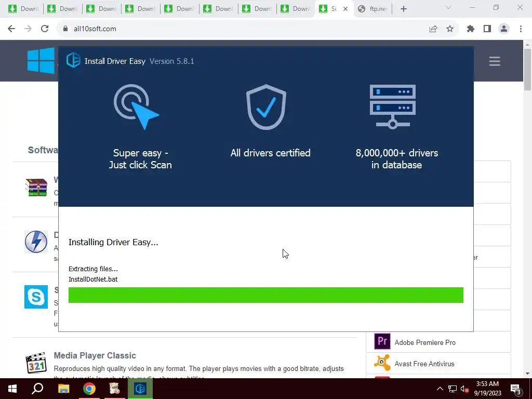Go back in browser history

tap(11, 29)
